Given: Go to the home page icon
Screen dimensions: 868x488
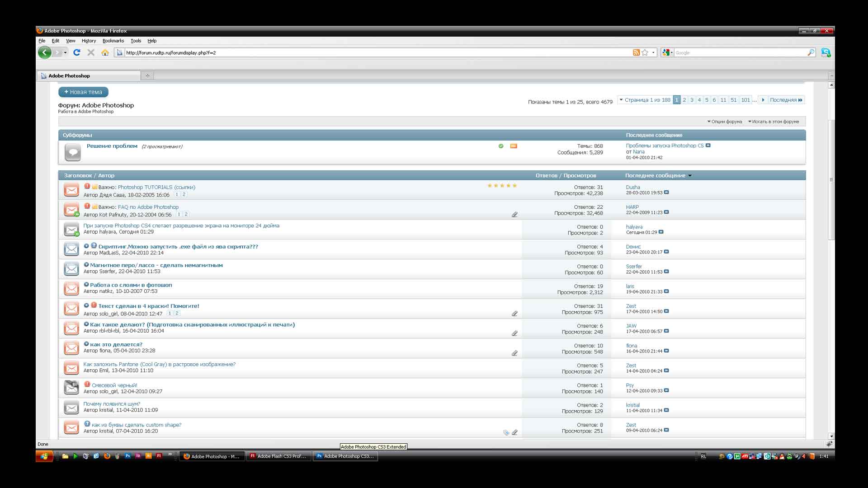Looking at the screenshot, I should tap(105, 52).
